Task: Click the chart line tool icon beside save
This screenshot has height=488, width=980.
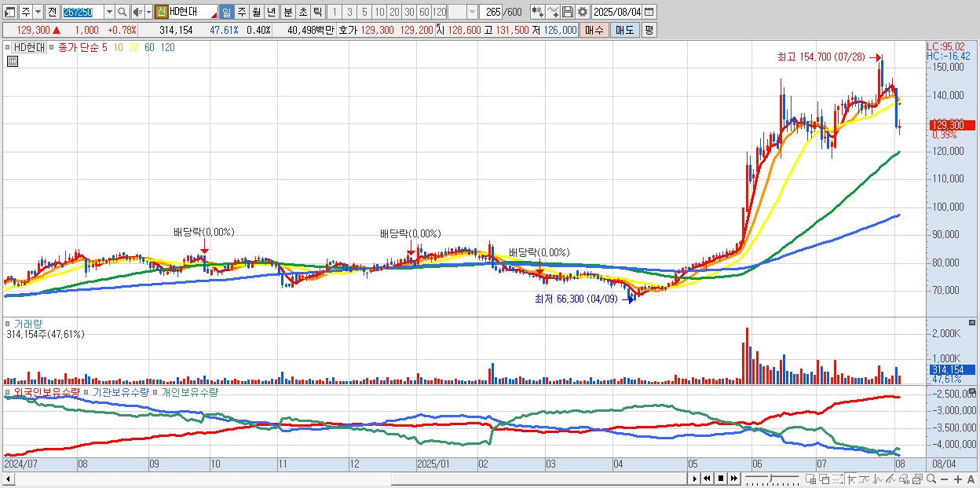Action: pyautogui.click(x=553, y=12)
